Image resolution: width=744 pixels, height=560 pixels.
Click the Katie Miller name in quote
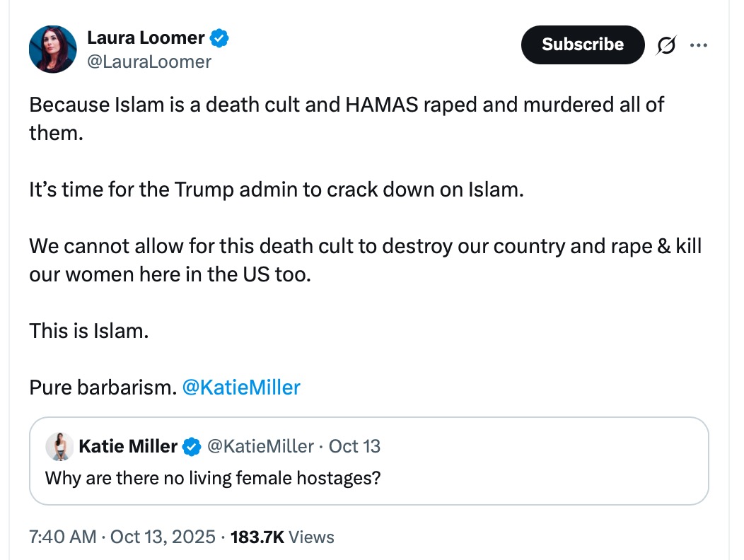tap(128, 446)
